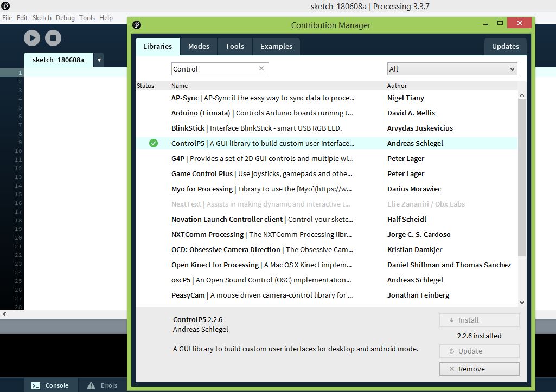Select the greyed-out NextText library row
556x392 pixels.
point(327,204)
